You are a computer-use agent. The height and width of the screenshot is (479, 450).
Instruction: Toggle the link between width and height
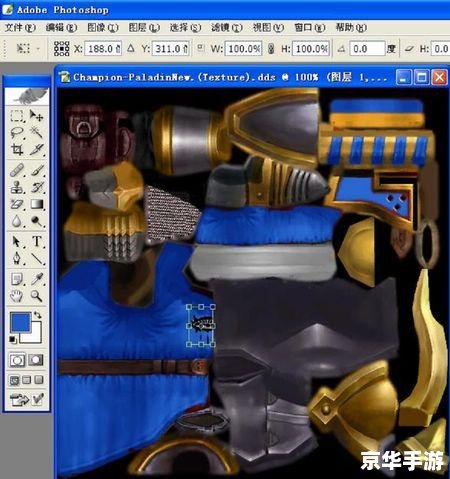pyautogui.click(x=271, y=49)
